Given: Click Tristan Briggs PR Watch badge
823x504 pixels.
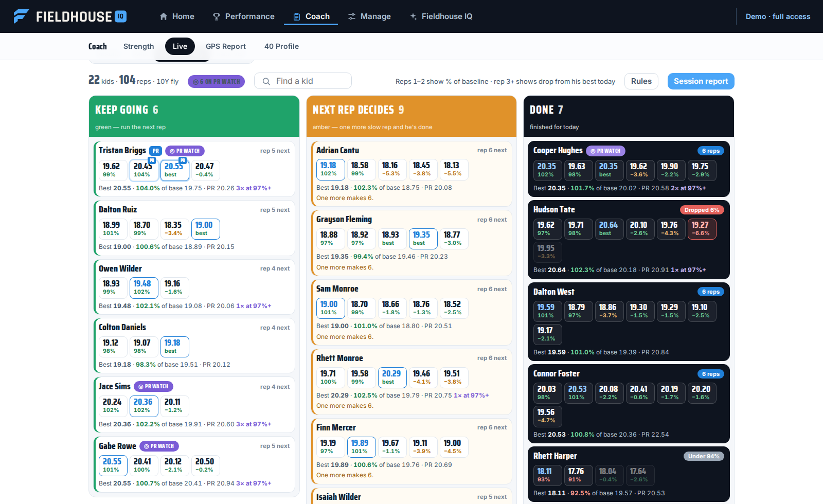Looking at the screenshot, I should pos(185,151).
